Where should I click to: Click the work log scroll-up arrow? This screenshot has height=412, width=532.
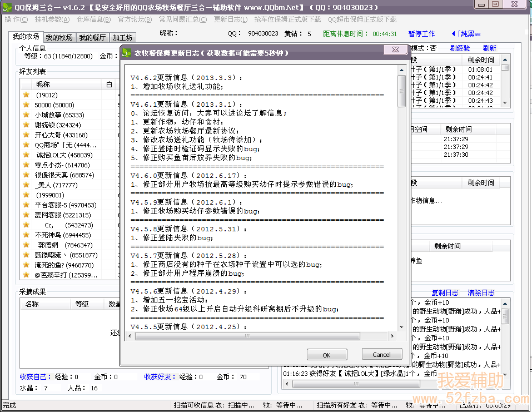coord(505,304)
